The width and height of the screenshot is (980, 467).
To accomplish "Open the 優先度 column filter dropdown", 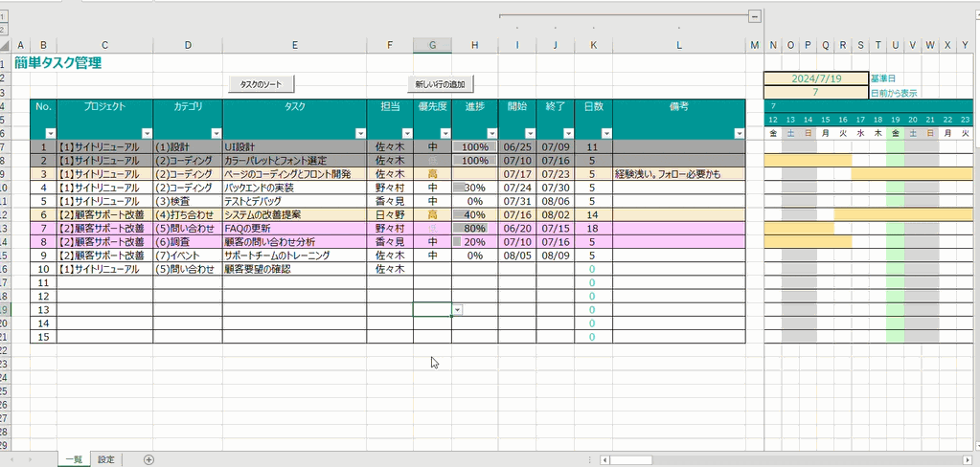I will click(x=445, y=133).
